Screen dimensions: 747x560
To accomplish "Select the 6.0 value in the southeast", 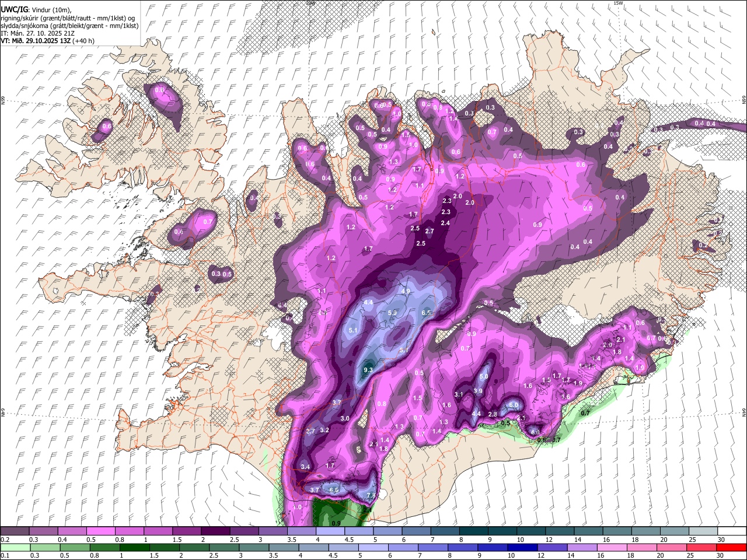I will [x=514, y=405].
